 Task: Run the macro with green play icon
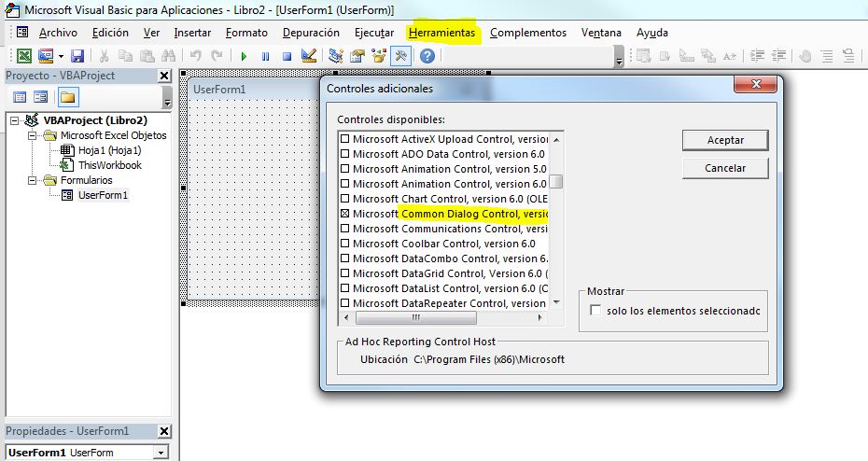pos(244,56)
